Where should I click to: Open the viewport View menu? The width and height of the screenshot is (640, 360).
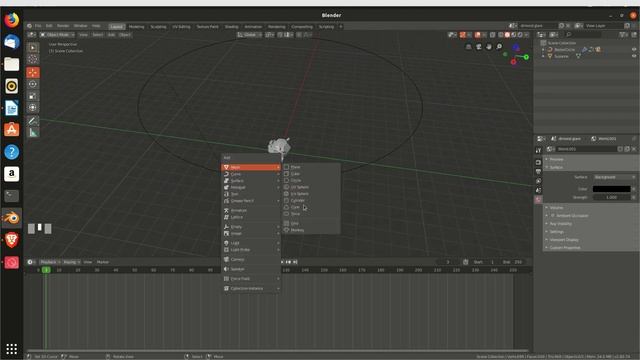tap(83, 35)
